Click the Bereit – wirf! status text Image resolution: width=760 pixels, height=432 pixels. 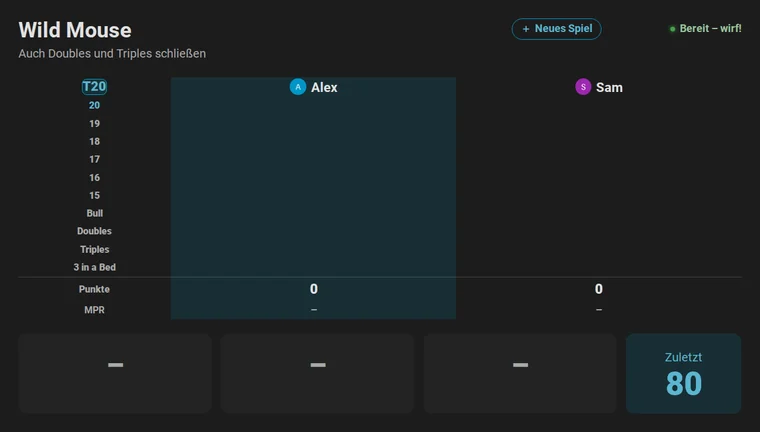click(710, 29)
